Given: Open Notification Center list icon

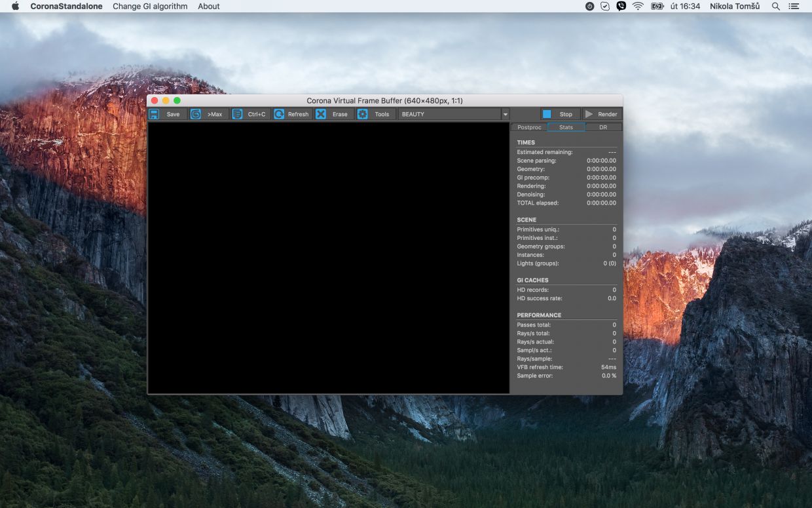Looking at the screenshot, I should 794,6.
